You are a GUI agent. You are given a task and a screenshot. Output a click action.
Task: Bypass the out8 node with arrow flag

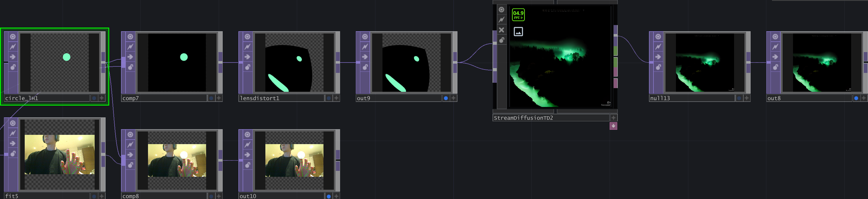click(x=775, y=57)
